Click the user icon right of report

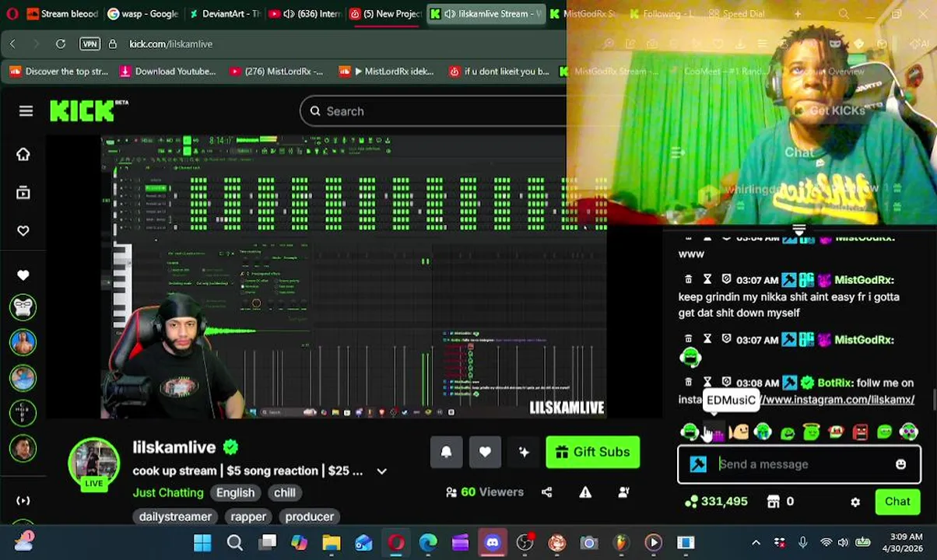[x=623, y=492]
